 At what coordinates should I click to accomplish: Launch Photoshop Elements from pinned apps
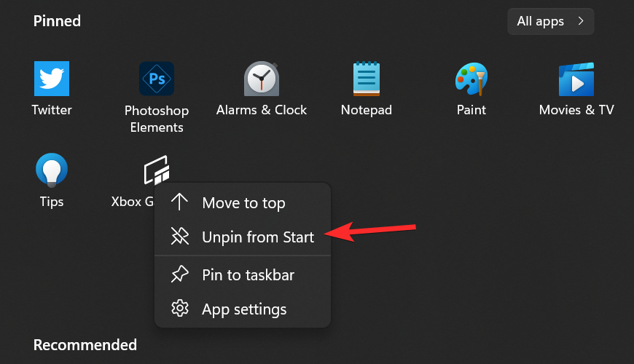click(157, 79)
